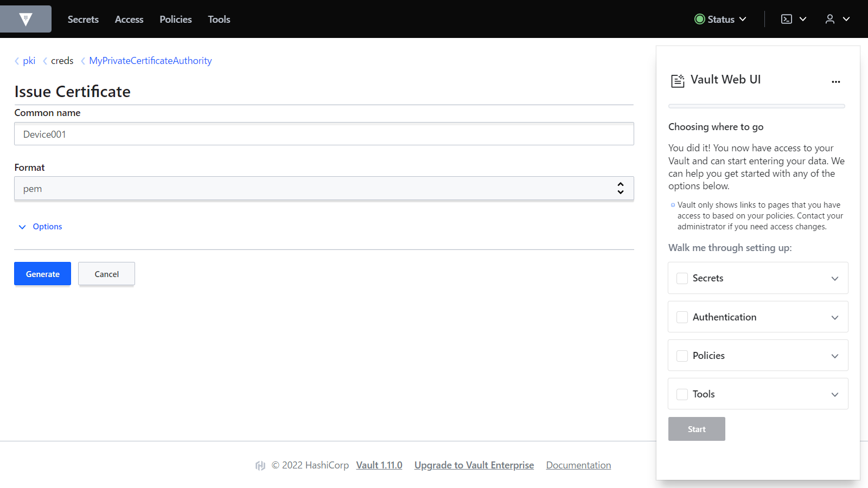Open the Format dropdown showing pem
Image resolution: width=868 pixels, height=488 pixels.
323,189
